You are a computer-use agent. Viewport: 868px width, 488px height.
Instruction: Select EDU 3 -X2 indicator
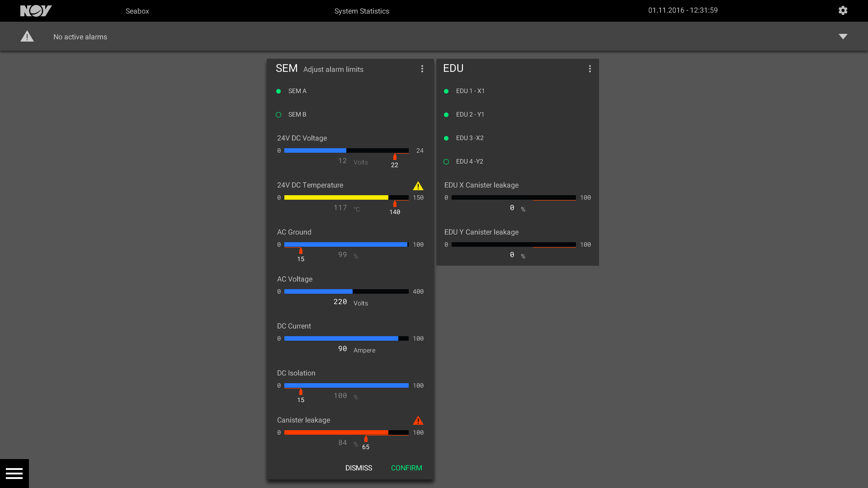click(446, 138)
